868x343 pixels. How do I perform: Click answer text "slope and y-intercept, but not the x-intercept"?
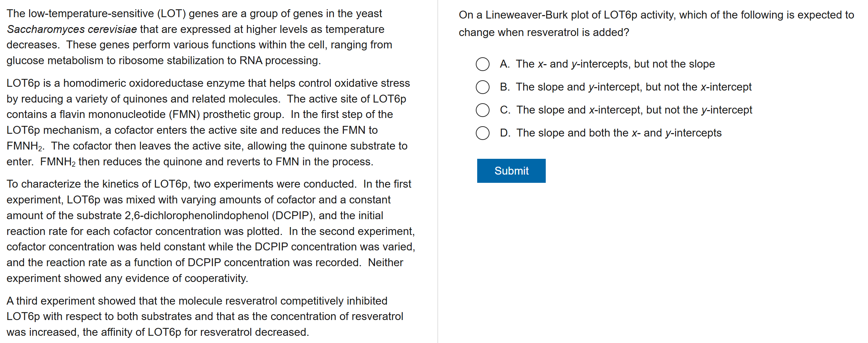634,87
